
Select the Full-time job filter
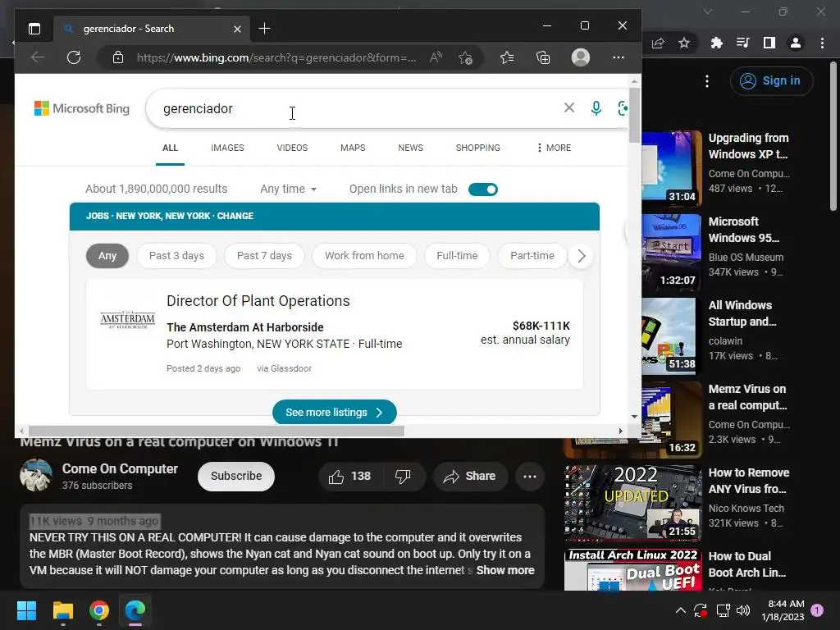point(457,256)
